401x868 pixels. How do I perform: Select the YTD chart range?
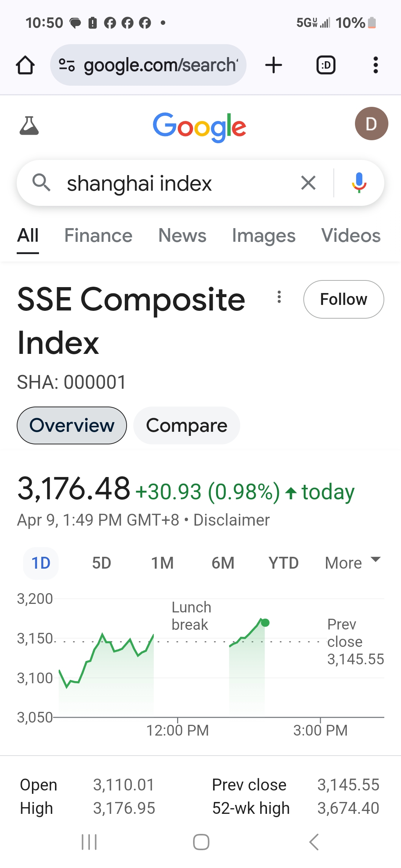(x=284, y=563)
